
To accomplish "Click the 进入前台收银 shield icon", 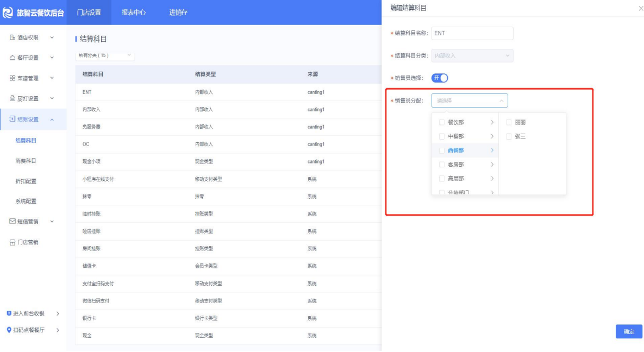I will click(x=9, y=314).
